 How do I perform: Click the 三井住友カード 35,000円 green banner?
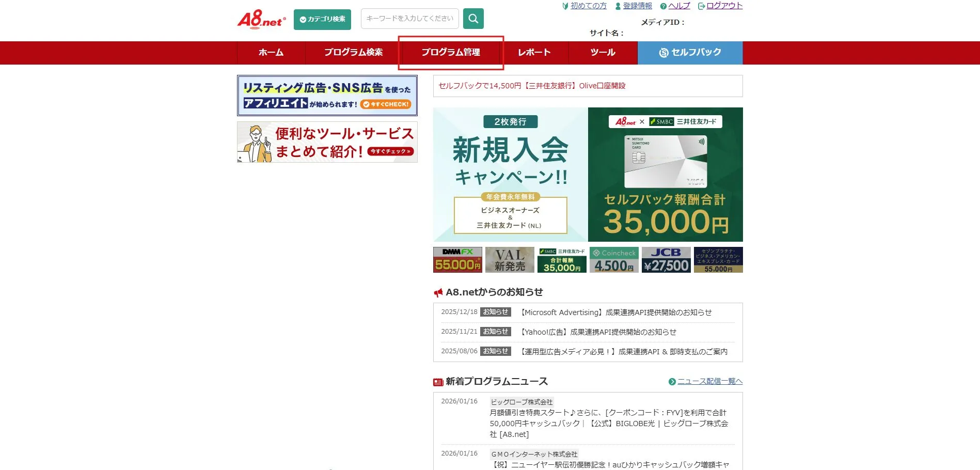pyautogui.click(x=666, y=175)
